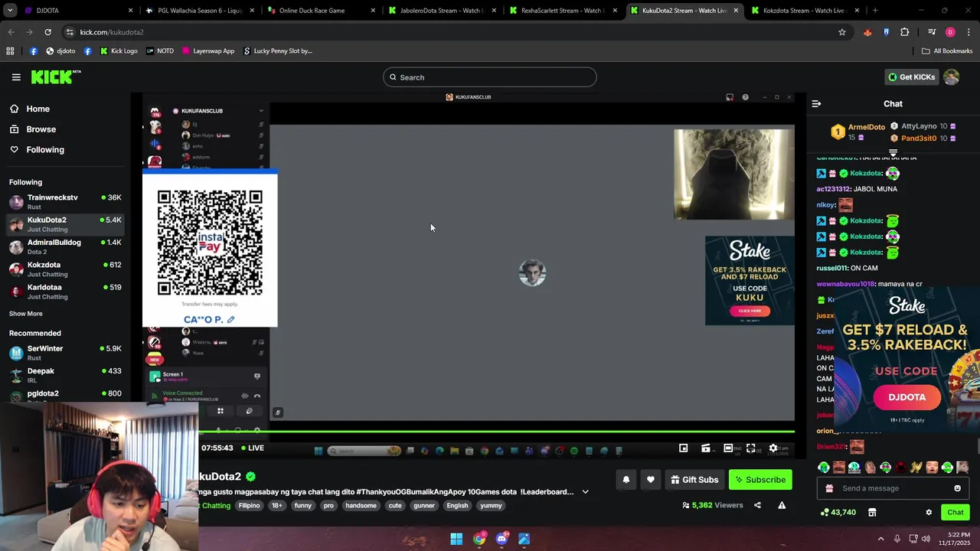Image resolution: width=980 pixels, height=551 pixels.
Task: Open Windows Start menu
Action: point(456,539)
